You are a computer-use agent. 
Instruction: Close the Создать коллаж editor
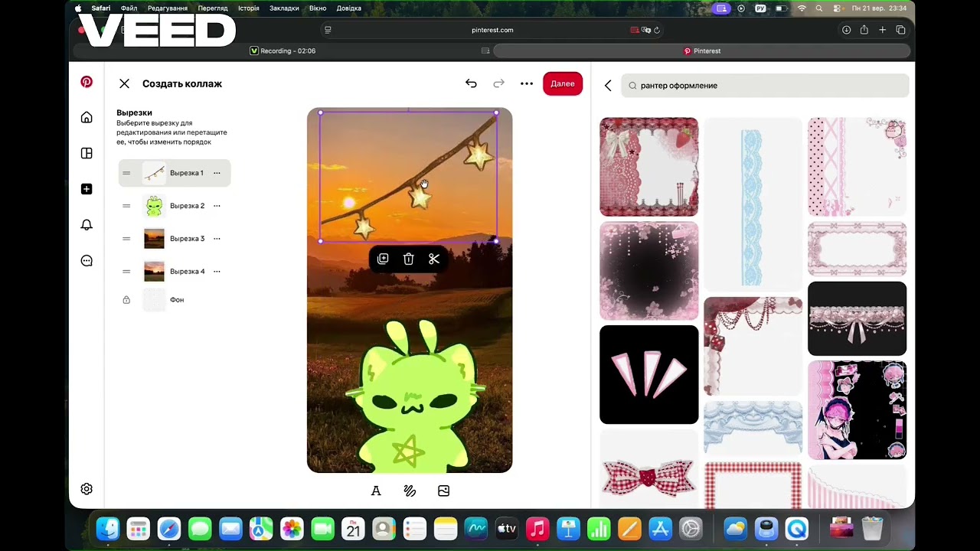124,83
